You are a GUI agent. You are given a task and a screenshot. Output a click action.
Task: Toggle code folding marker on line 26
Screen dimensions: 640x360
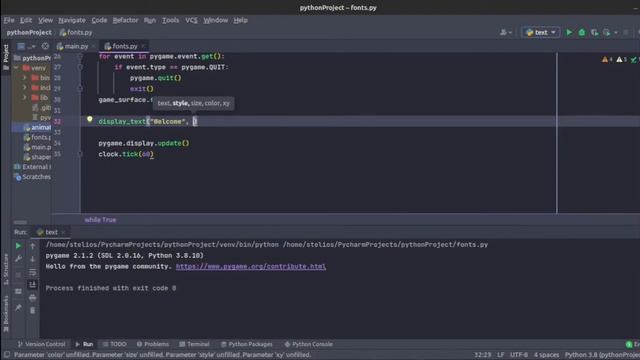(x=80, y=56)
